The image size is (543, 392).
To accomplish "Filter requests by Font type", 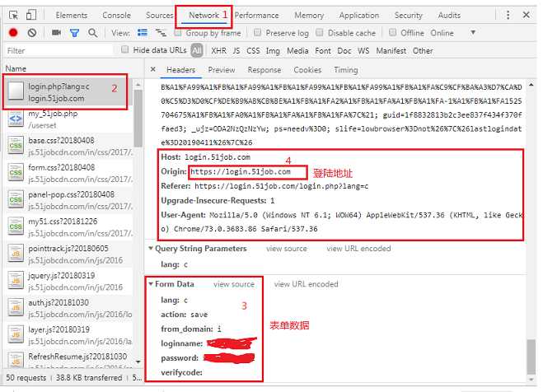I will point(323,51).
